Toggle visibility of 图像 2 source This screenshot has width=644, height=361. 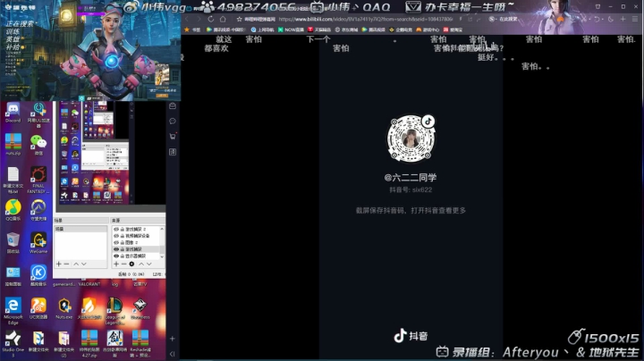116,242
